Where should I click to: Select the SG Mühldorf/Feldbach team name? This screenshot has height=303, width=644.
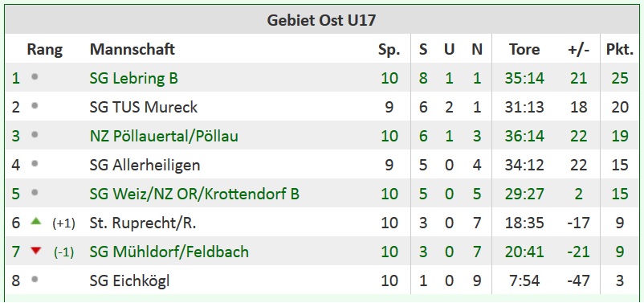click(x=169, y=252)
